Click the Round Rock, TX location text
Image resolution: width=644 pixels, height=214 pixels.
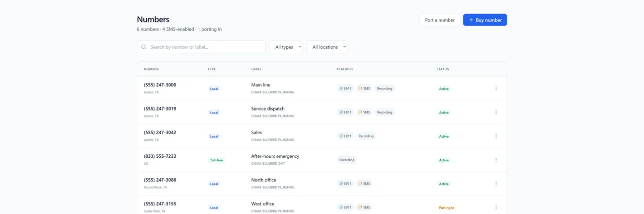click(155, 187)
